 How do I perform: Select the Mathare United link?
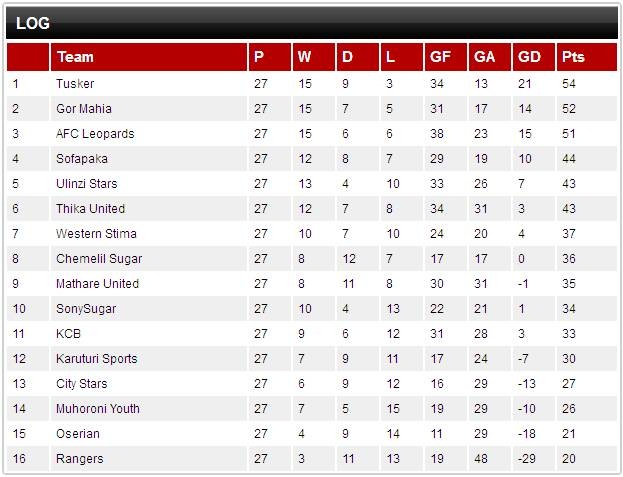[x=97, y=284]
